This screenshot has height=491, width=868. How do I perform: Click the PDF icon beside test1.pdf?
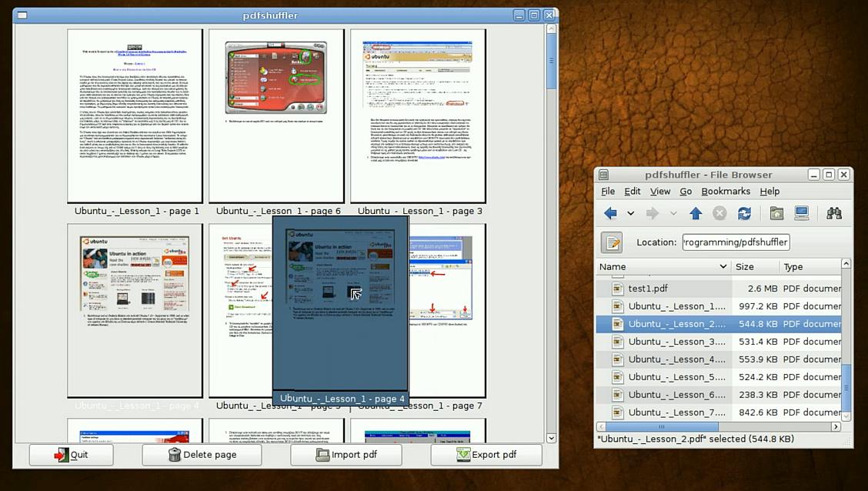coord(617,289)
